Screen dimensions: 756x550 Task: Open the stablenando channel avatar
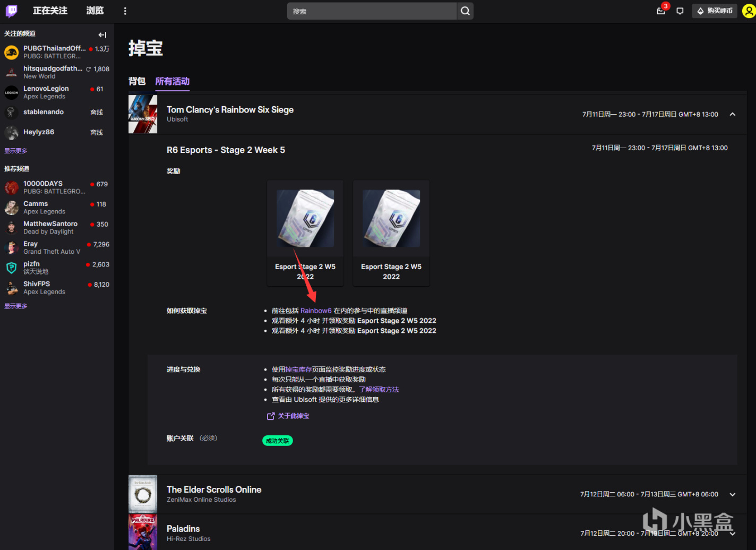click(12, 113)
